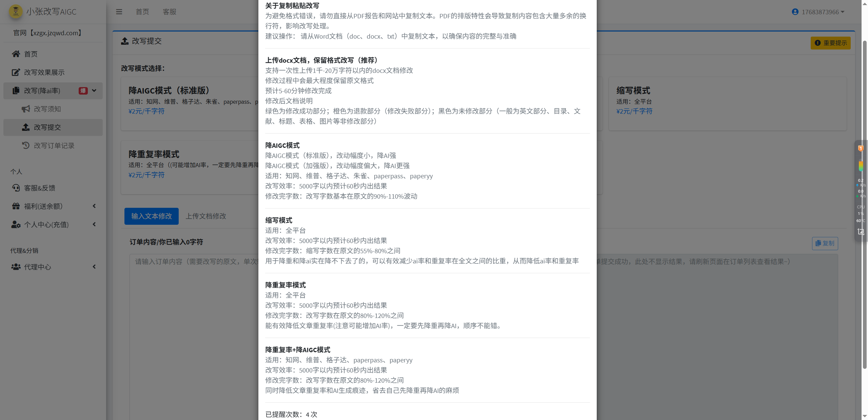This screenshot has height=420, width=868.
Task: Click the group icon beside 代理中心
Action: 16,267
